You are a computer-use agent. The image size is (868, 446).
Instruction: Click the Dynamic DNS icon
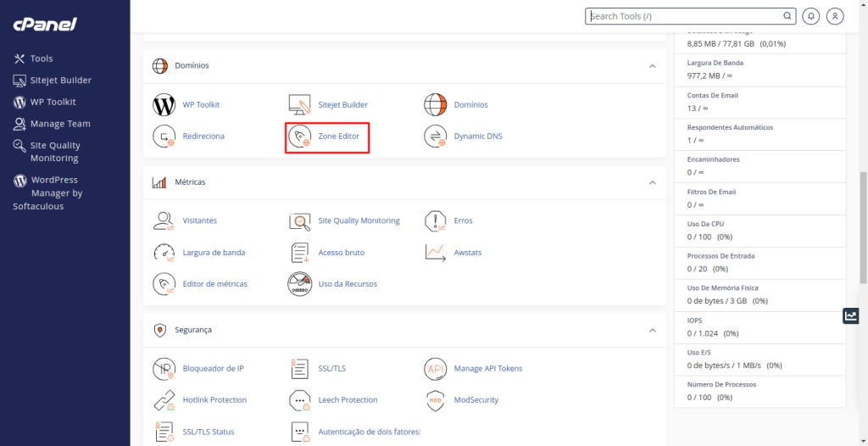point(435,137)
